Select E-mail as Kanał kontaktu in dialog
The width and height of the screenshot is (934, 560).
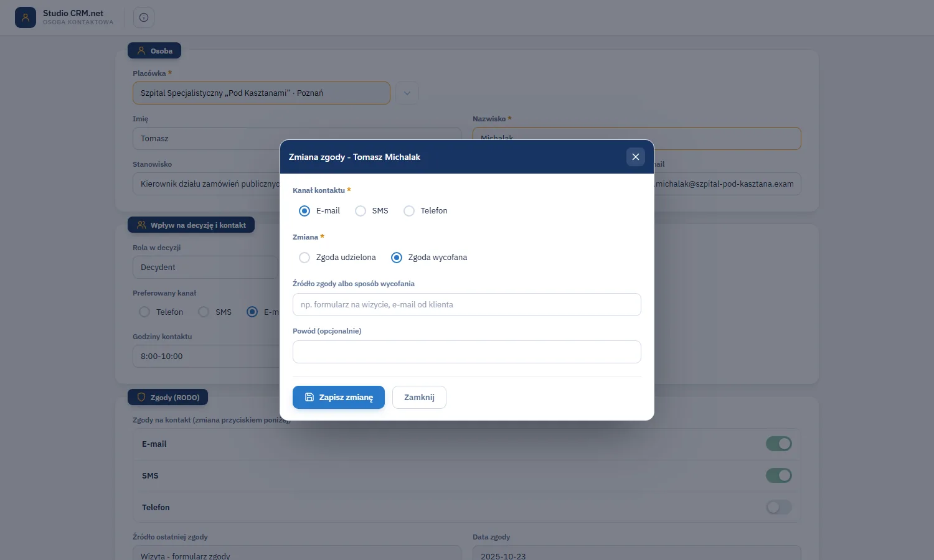304,211
